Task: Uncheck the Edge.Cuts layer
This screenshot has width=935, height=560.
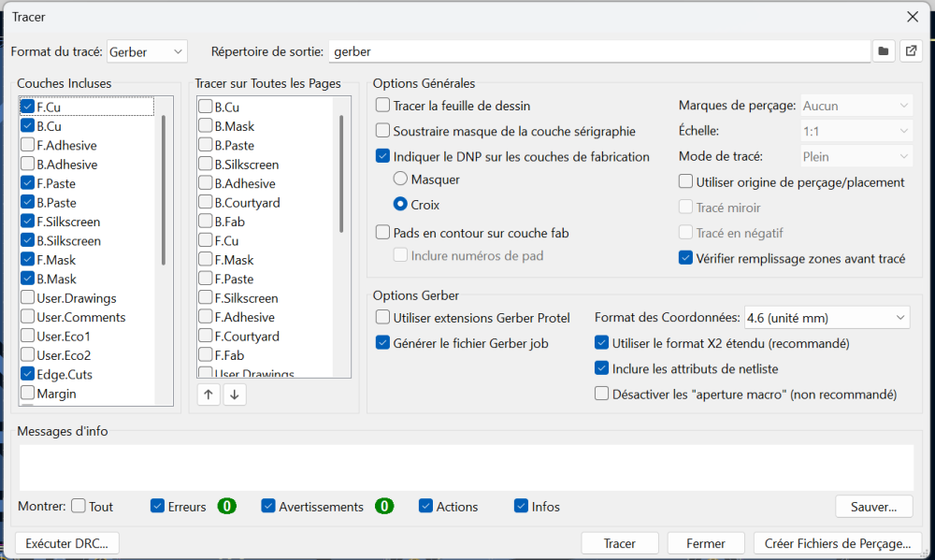Action: point(28,375)
